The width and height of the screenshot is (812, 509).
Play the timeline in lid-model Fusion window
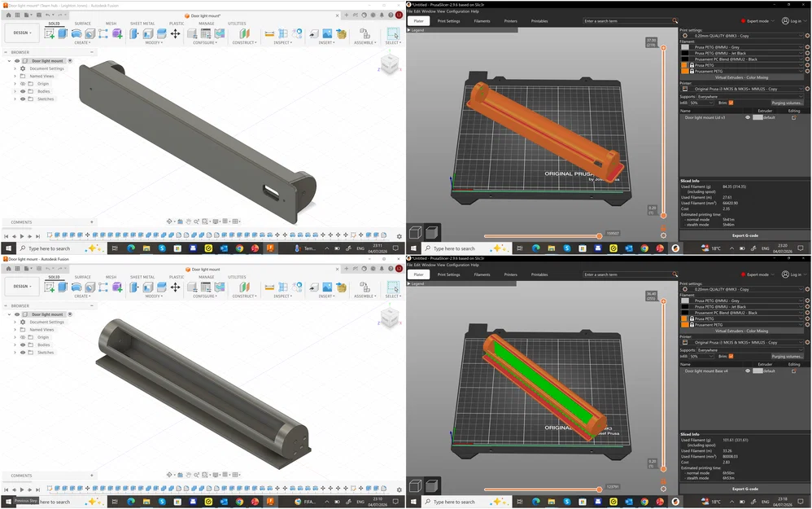tap(22, 236)
